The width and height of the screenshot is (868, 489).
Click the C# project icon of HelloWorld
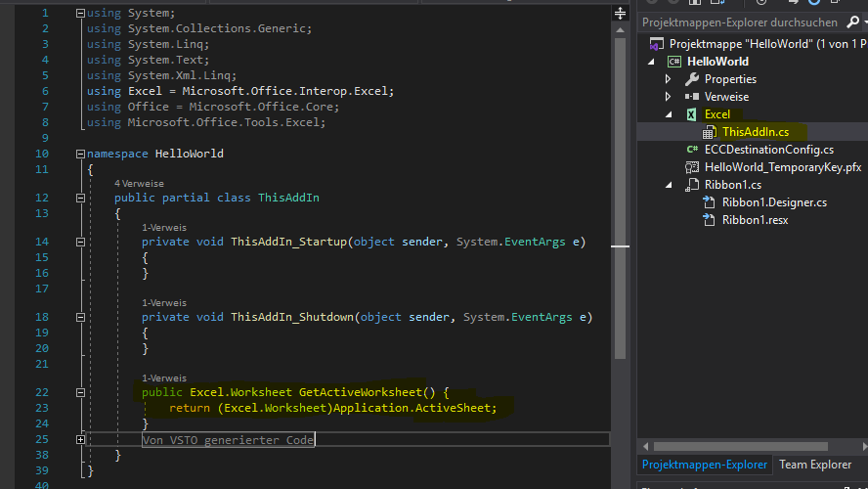[x=674, y=62]
